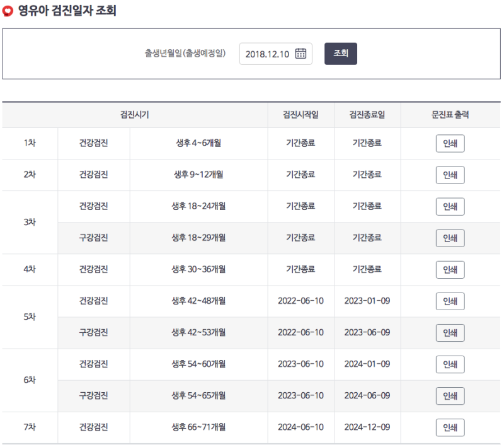The height and width of the screenshot is (447, 504).
Task: Select the 검진시기 column header
Action: 135,115
